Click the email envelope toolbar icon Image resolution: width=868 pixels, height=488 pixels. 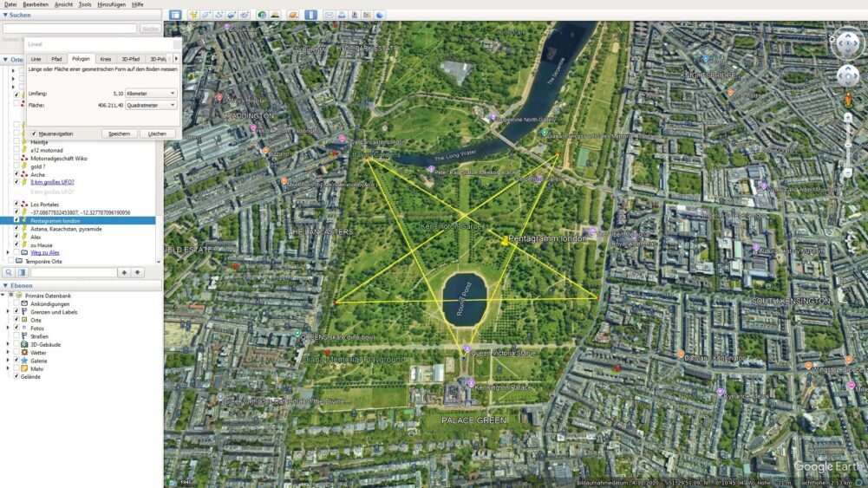point(329,15)
